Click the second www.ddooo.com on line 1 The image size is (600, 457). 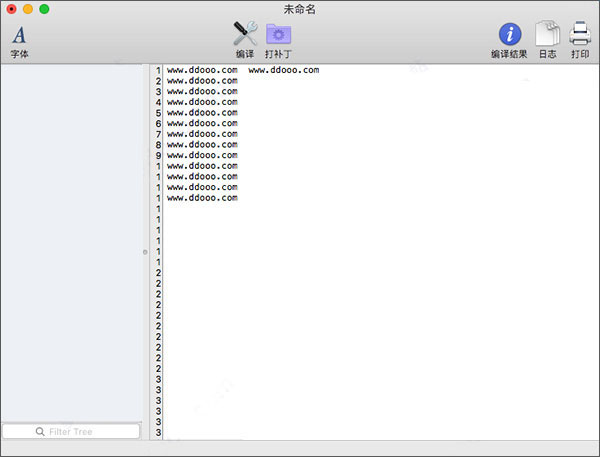[x=284, y=70]
